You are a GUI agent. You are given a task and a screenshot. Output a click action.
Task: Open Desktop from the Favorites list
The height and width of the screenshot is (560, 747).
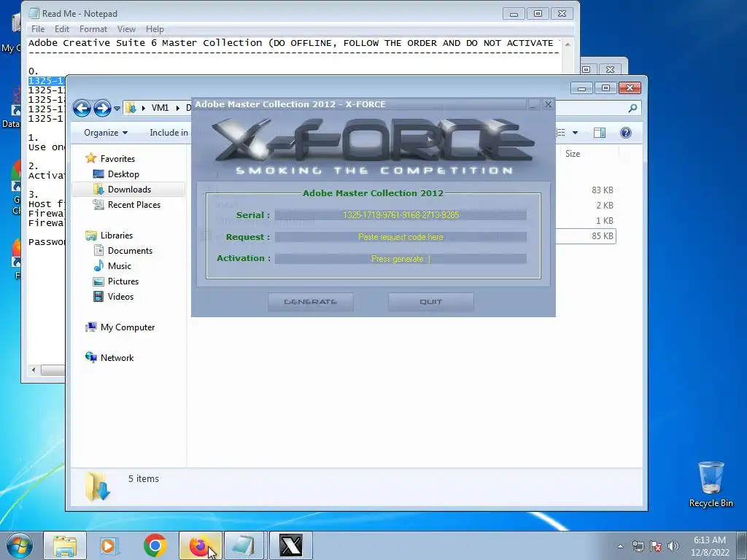click(123, 174)
